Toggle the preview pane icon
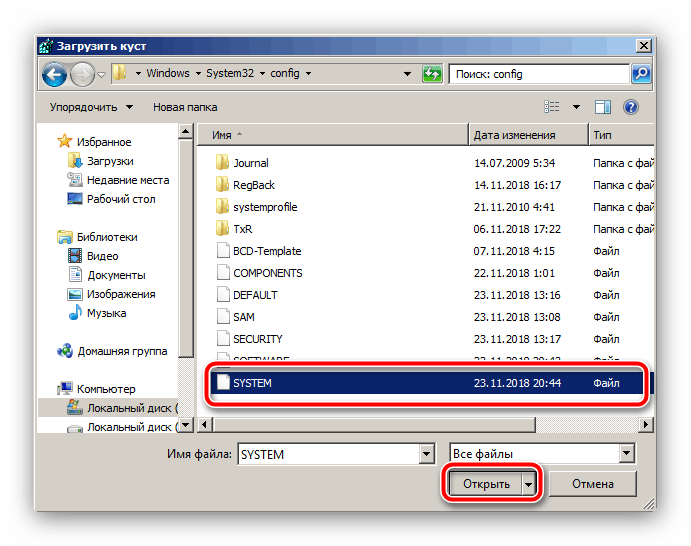This screenshot has width=691, height=546. 602,107
